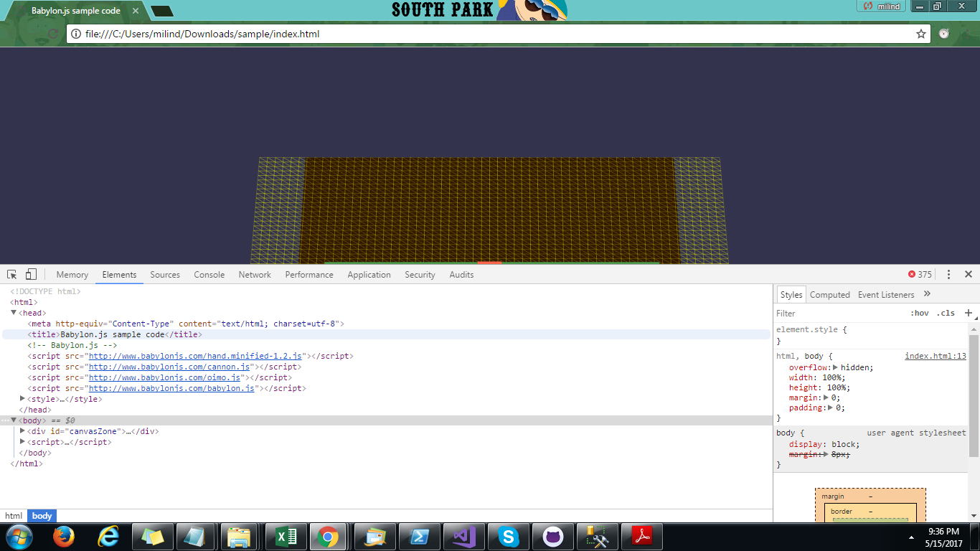The image size is (980, 551).
Task: Select the inspect element cursor icon
Action: point(12,275)
